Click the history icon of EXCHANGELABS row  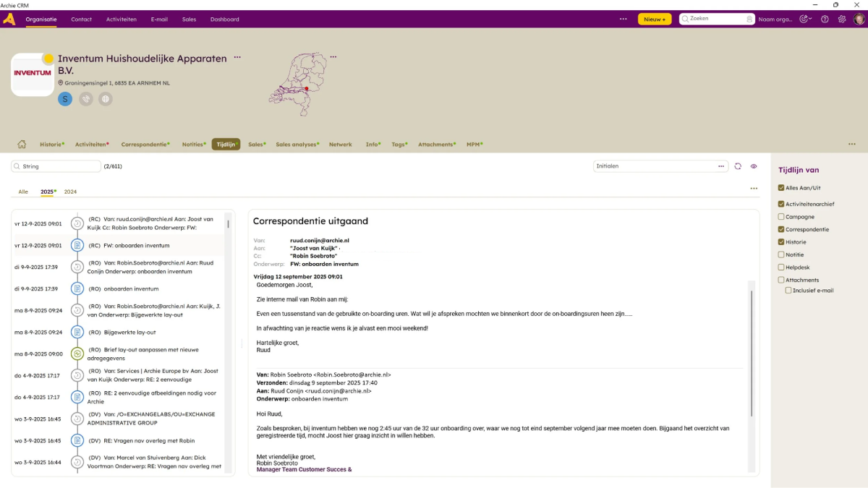77,419
